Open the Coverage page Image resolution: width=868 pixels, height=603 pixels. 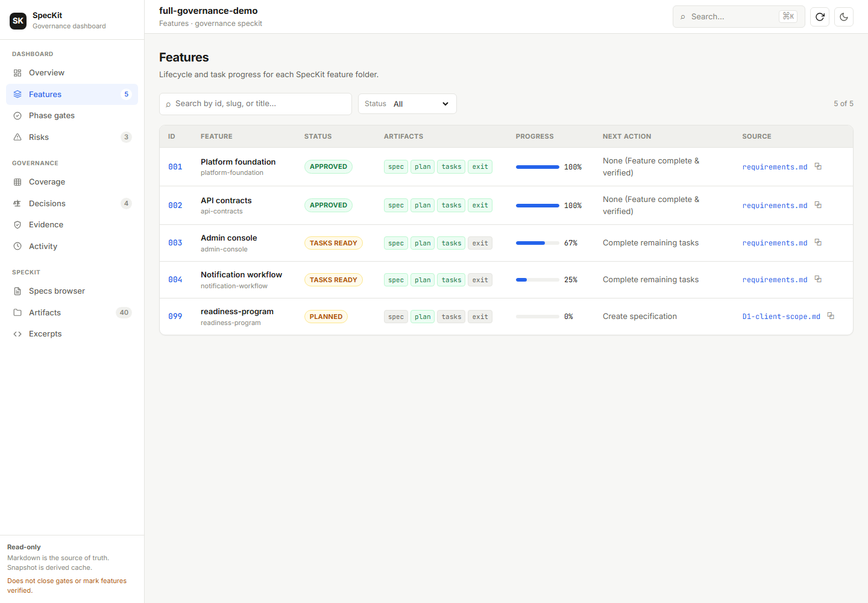pos(72,182)
